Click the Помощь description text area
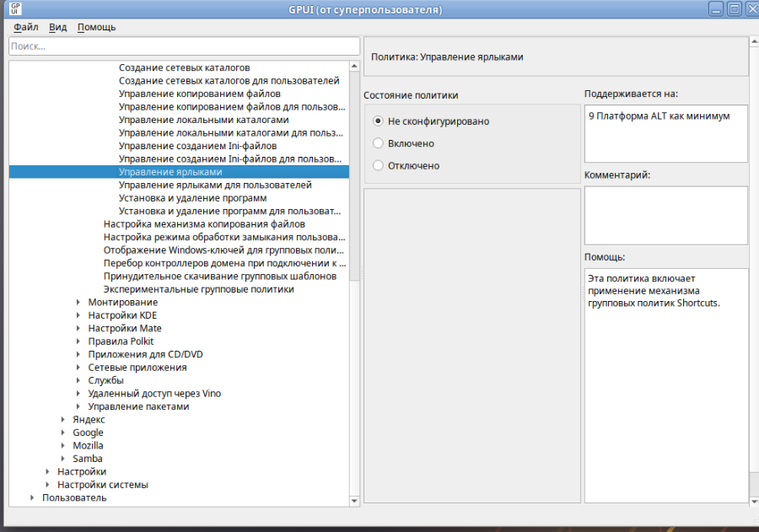This screenshot has width=759, height=532. (665, 385)
